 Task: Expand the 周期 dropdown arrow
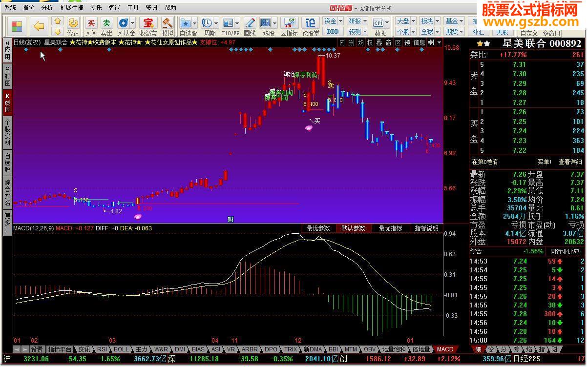point(216,22)
